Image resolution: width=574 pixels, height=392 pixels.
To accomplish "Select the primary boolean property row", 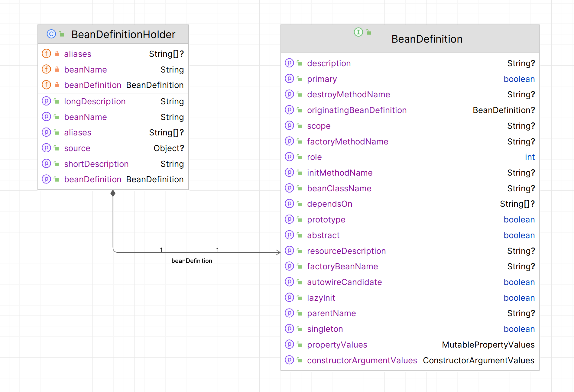I will 322,79.
